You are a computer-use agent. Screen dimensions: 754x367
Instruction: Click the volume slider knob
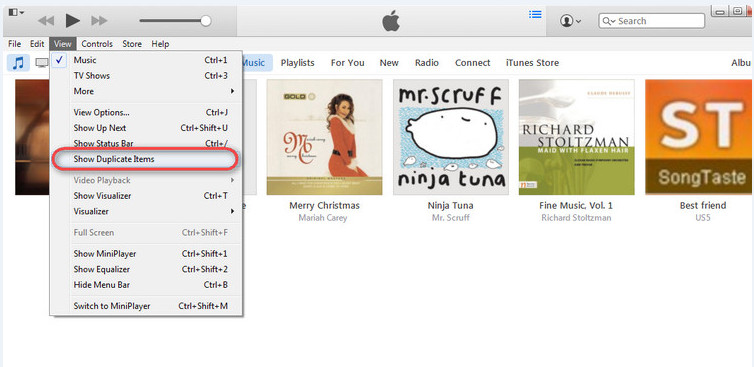(206, 21)
